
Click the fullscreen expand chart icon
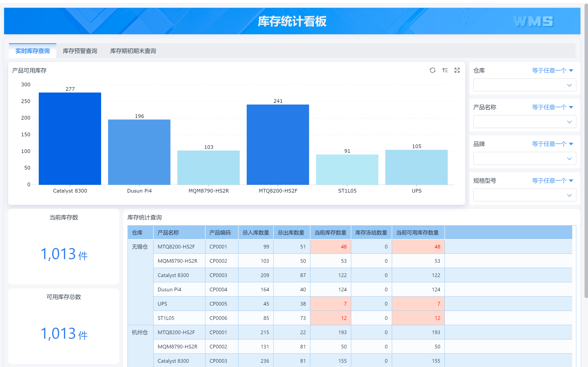click(457, 70)
